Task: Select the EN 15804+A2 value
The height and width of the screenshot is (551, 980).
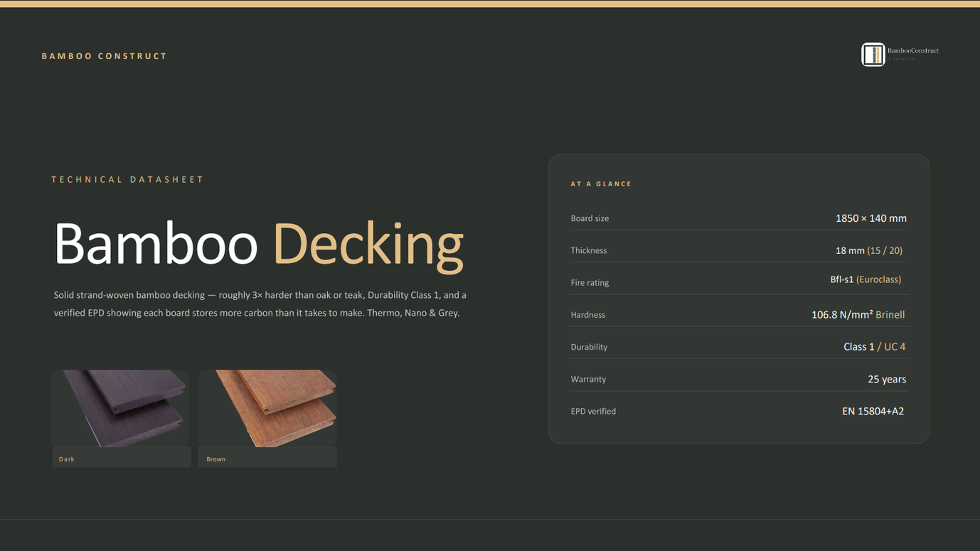Action: coord(873,411)
